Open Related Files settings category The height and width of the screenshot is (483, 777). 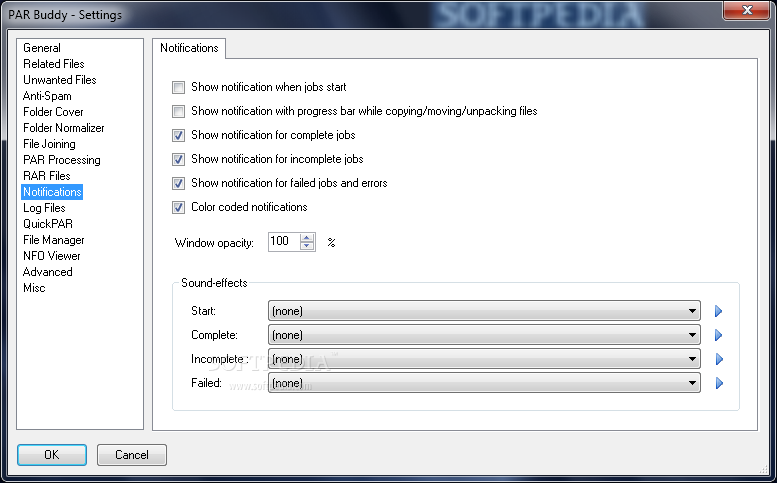click(x=54, y=64)
